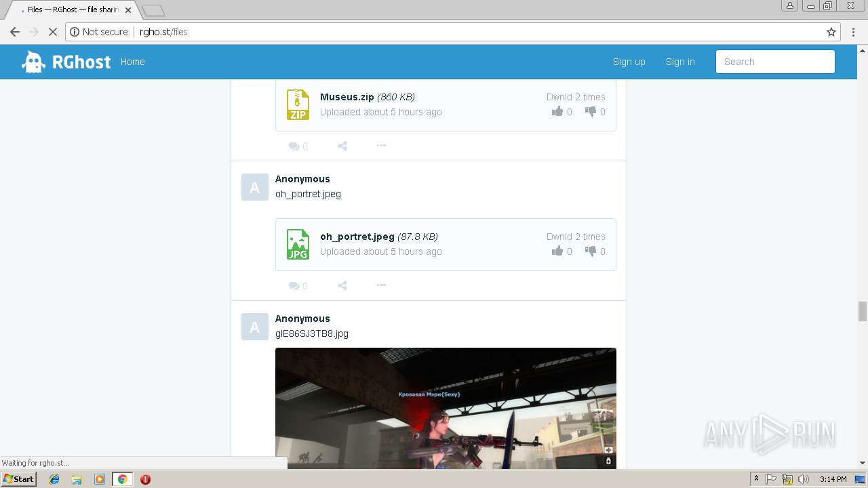Open Windows Media Player from the taskbar
The image size is (868, 488).
click(99, 479)
